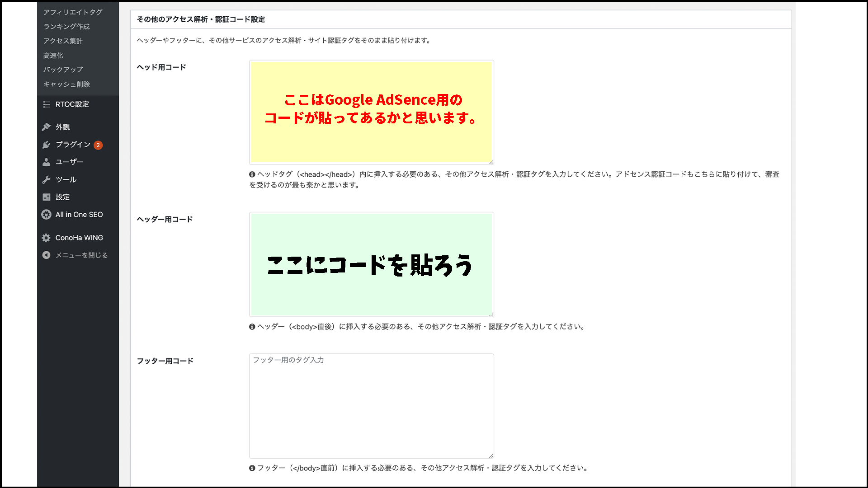
Task: Click the plugin update badge showing 2
Action: (x=98, y=145)
